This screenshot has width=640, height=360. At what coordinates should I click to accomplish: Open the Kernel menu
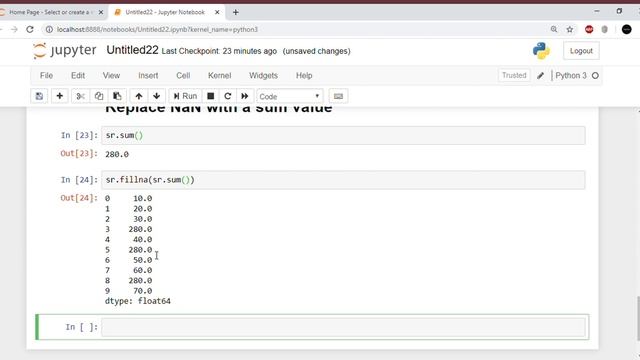click(220, 76)
